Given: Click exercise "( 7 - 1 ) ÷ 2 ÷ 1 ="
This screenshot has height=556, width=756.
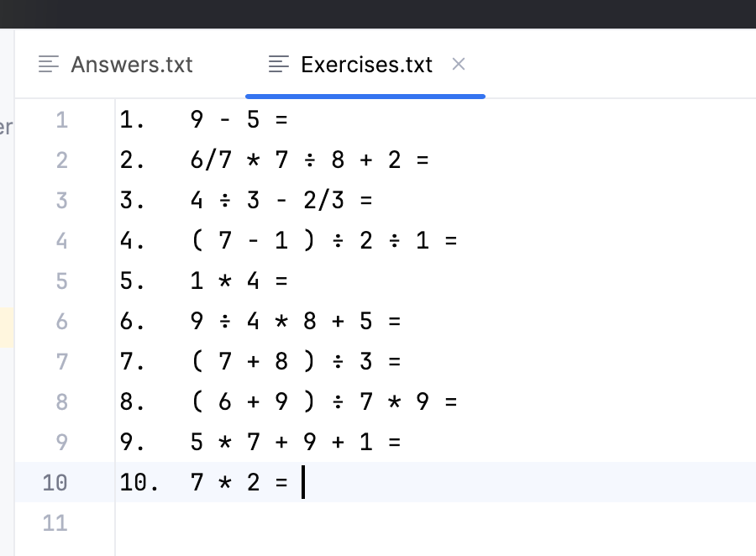Looking at the screenshot, I should 323,241.
